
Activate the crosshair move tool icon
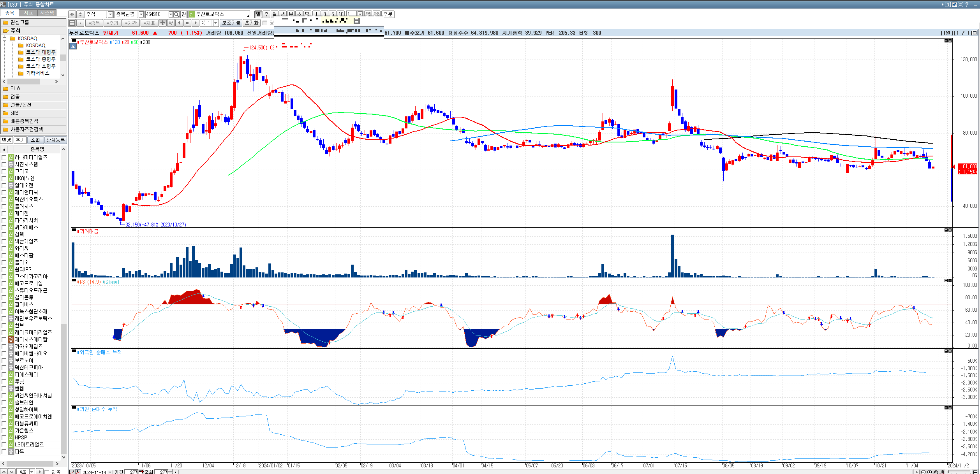(x=163, y=23)
